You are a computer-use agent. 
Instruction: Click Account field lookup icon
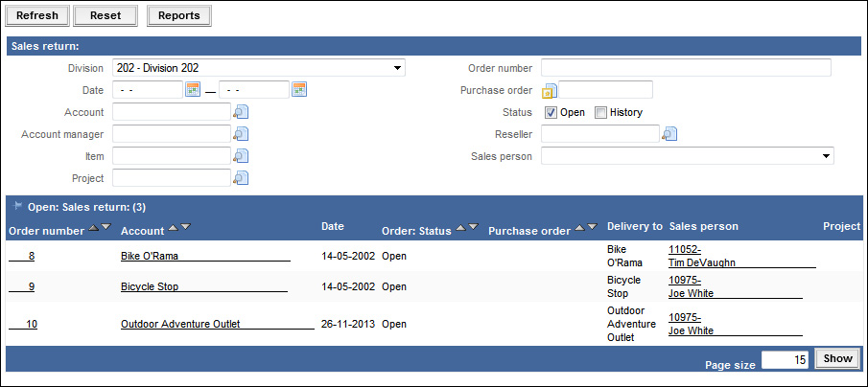(x=241, y=112)
